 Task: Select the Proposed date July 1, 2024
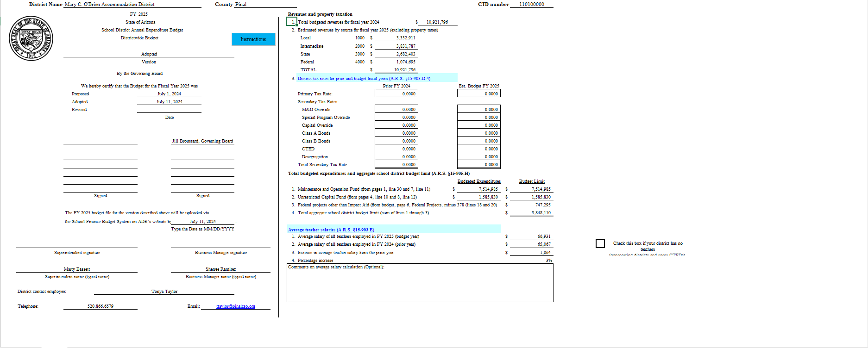click(x=169, y=94)
